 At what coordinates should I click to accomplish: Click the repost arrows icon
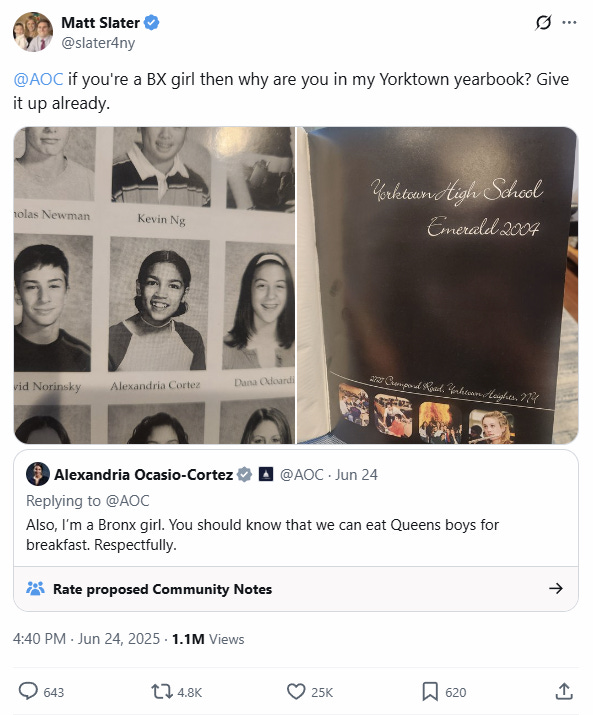[162, 692]
